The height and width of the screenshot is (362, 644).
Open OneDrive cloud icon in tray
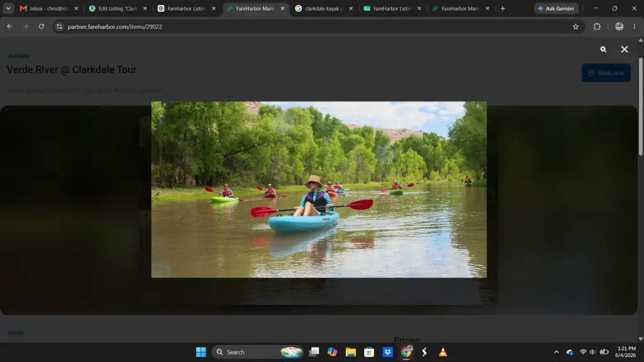coord(570,352)
